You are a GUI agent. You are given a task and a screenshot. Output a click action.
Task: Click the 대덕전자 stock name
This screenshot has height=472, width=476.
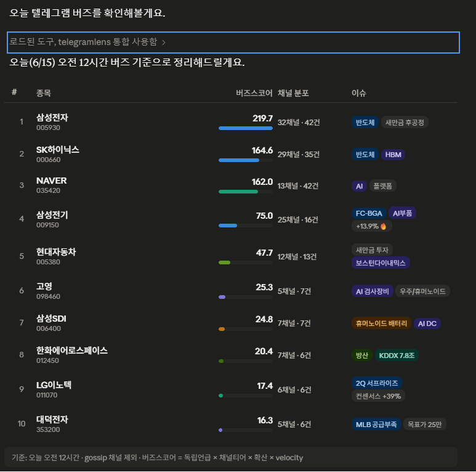coord(52,420)
